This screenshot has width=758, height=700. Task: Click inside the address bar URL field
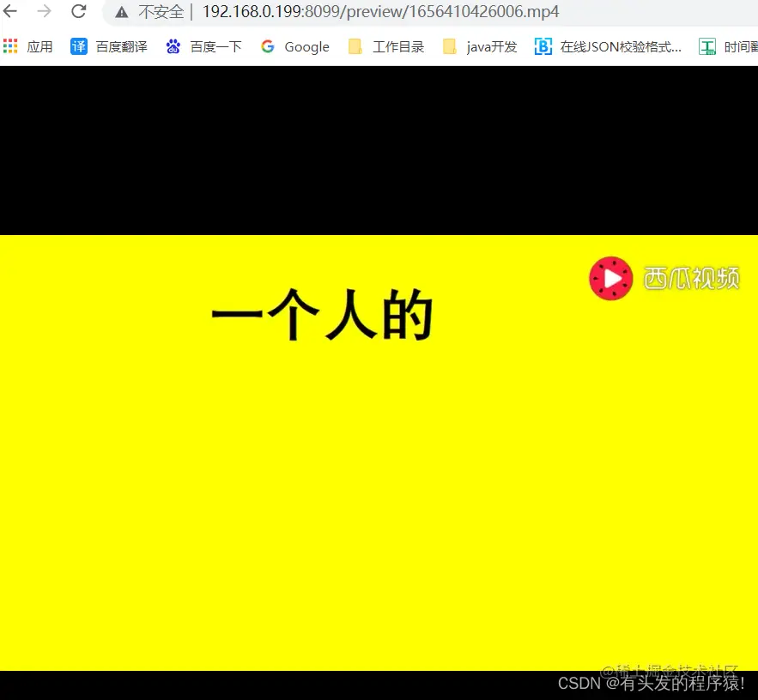tap(378, 12)
